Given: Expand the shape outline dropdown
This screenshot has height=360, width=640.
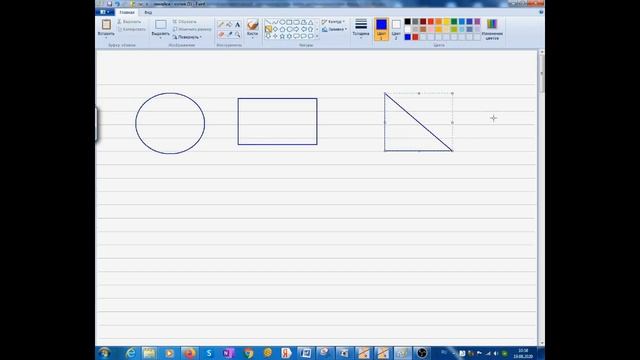Looking at the screenshot, I should coord(333,22).
